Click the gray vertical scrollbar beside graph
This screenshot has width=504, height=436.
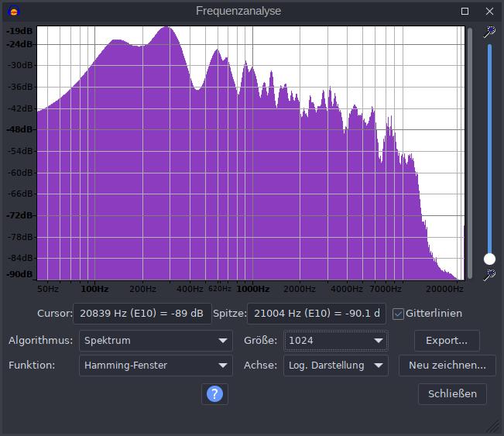470,153
